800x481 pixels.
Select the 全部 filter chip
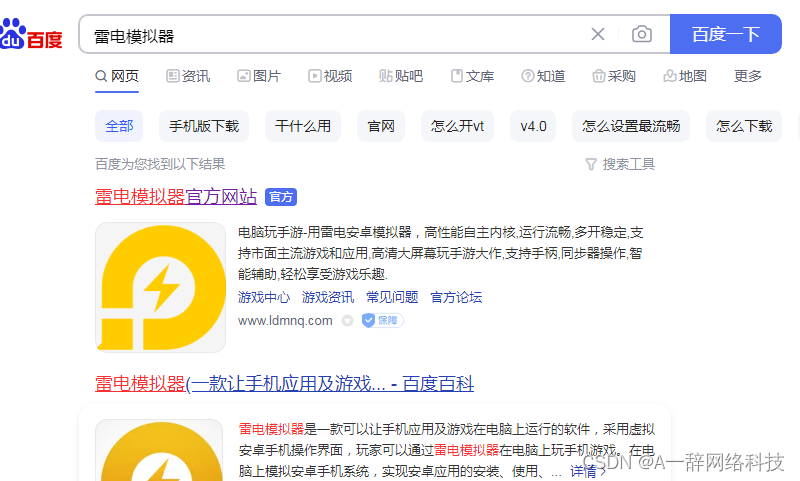pyautogui.click(x=119, y=126)
